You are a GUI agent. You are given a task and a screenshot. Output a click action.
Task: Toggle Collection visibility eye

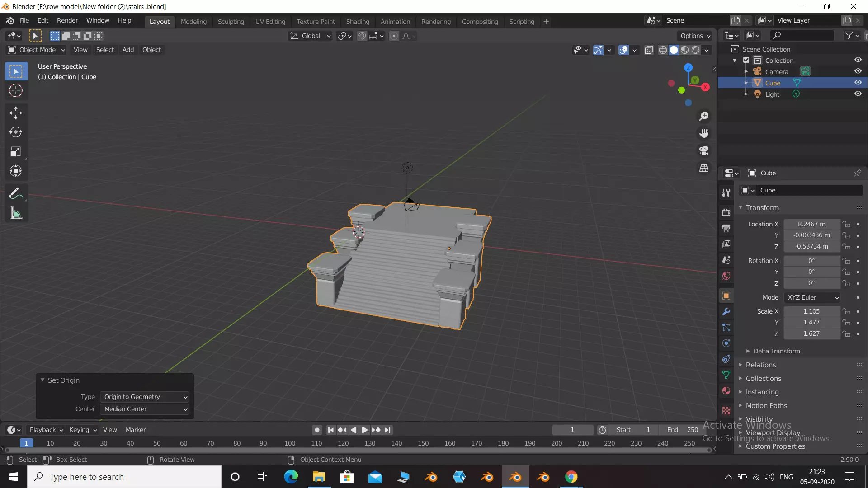pos(858,60)
